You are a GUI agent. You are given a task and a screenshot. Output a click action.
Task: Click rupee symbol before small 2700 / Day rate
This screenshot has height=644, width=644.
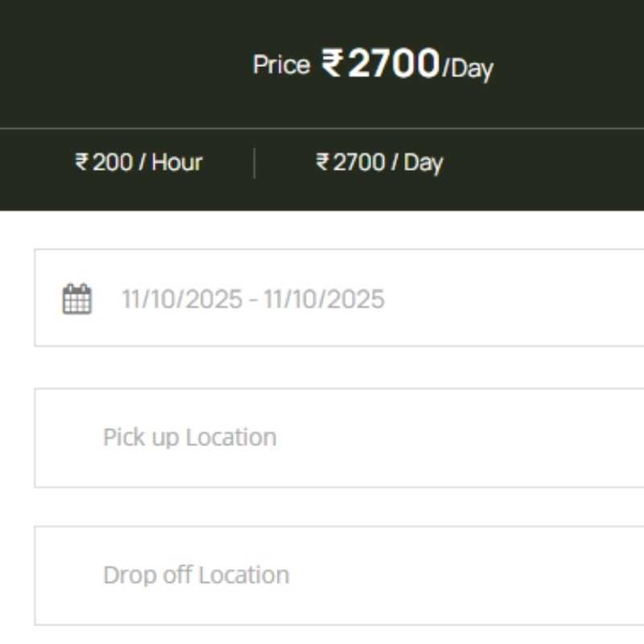tap(323, 163)
